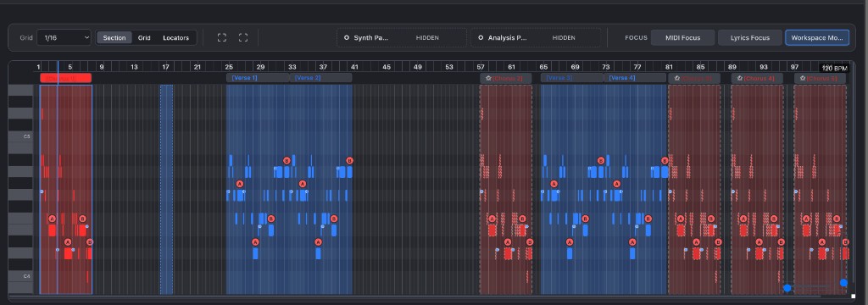
Task: Click the frame icon next to Locators
Action: tap(222, 37)
